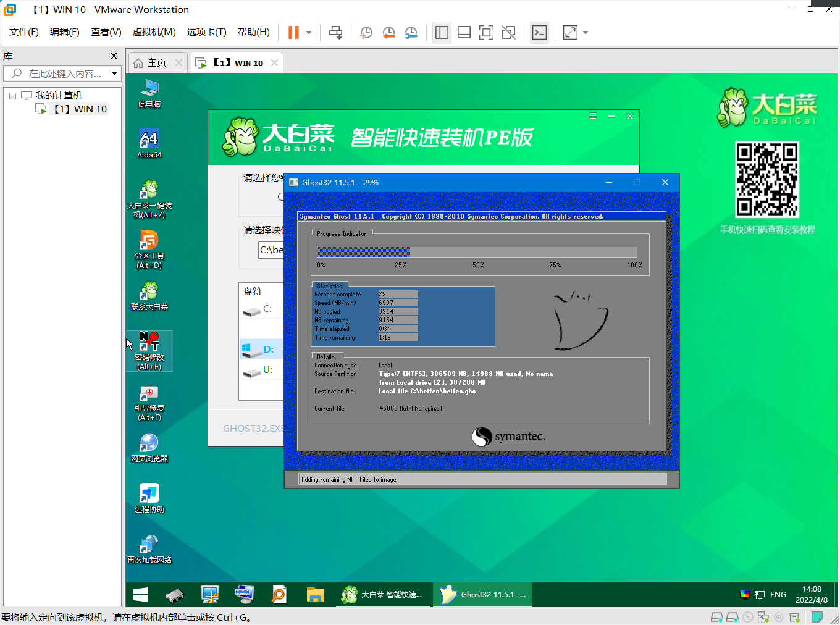The image size is (840, 625).
Task: Click the keyboard monitor icon on guest taskbar
Action: pyautogui.click(x=245, y=595)
